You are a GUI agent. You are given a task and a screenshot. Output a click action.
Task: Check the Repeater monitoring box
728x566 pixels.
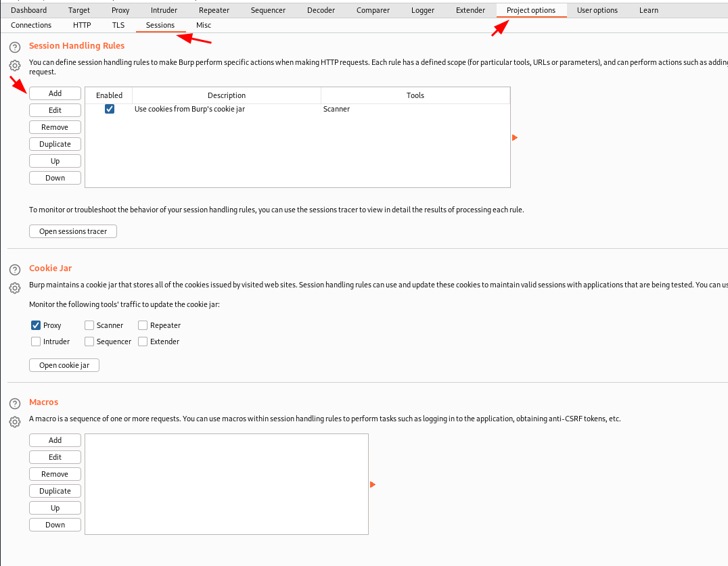pos(143,325)
